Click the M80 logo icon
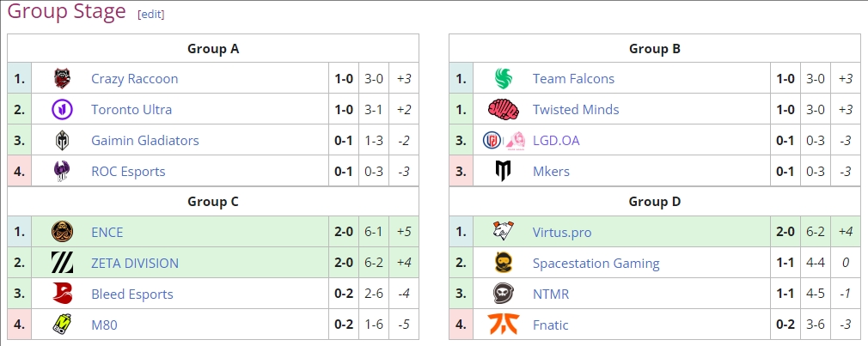 click(x=62, y=325)
